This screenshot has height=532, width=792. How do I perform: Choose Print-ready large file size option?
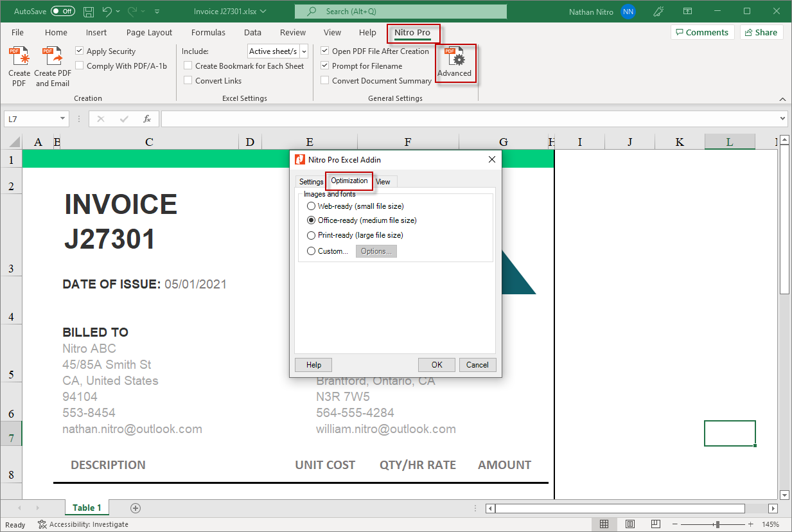click(312, 235)
